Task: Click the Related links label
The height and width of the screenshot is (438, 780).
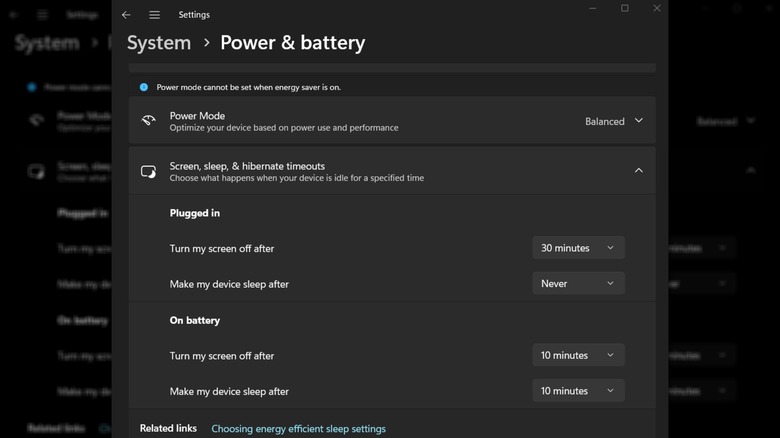Action: coord(168,428)
